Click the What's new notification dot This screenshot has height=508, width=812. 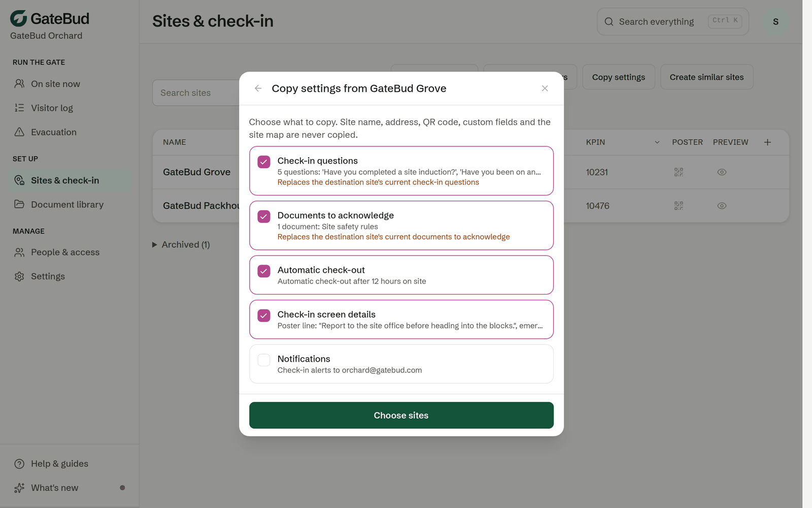(122, 488)
